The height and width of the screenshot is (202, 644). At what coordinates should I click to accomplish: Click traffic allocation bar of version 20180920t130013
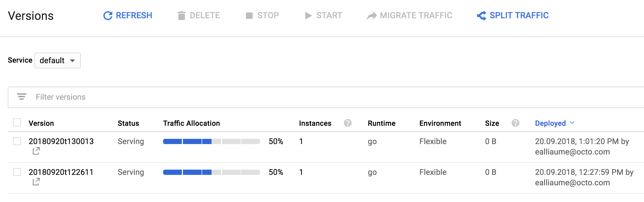pos(211,141)
